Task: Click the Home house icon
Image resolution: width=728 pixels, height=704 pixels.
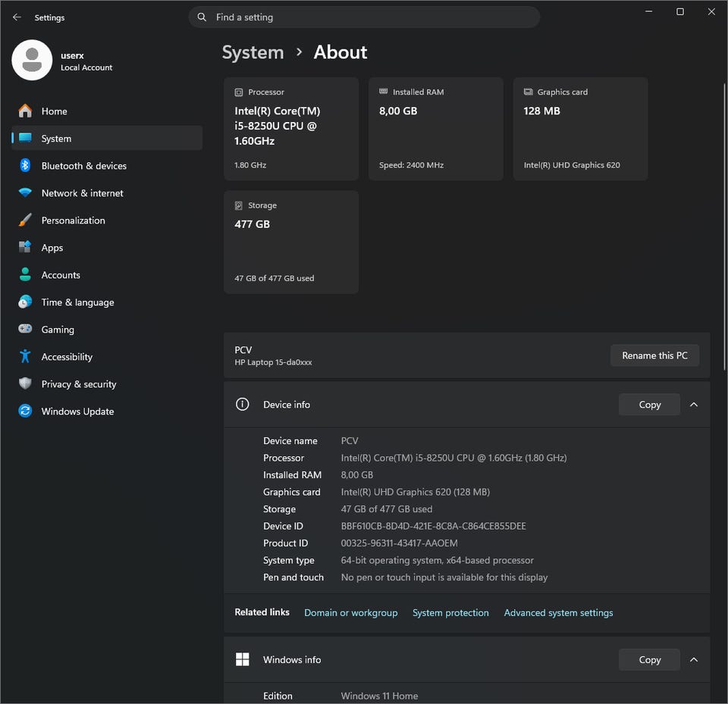Action: 25,111
